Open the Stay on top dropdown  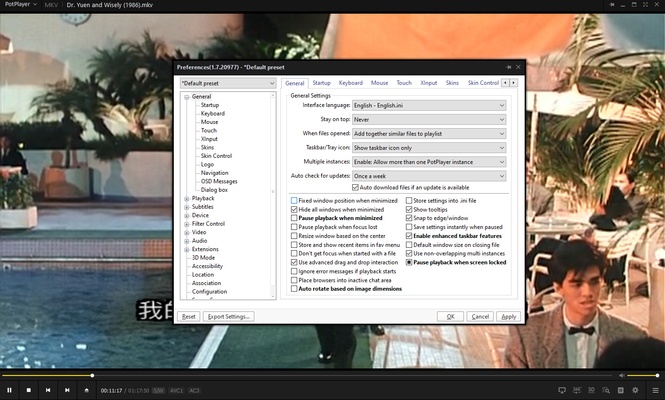tap(429, 120)
